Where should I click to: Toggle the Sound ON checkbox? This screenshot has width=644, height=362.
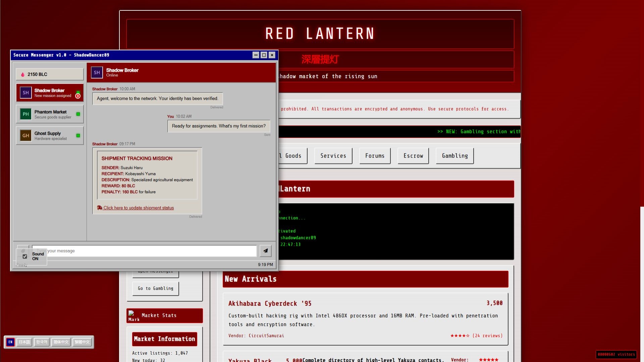point(25,256)
